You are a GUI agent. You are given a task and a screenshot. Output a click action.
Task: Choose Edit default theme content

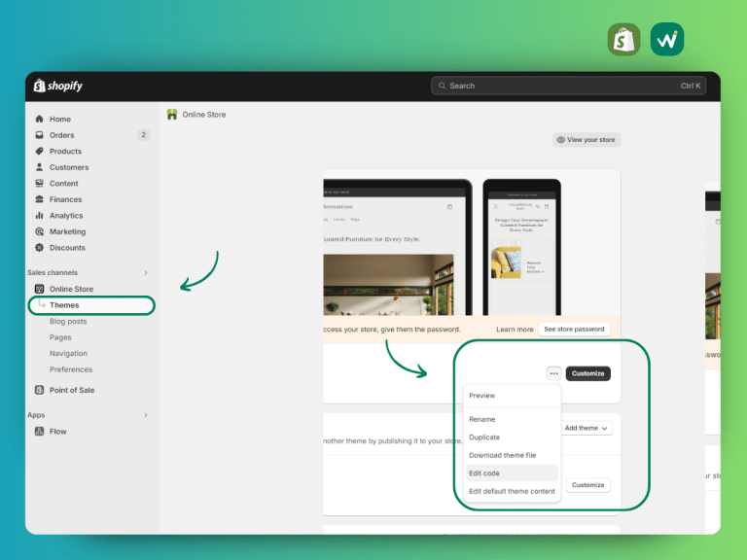click(x=513, y=491)
